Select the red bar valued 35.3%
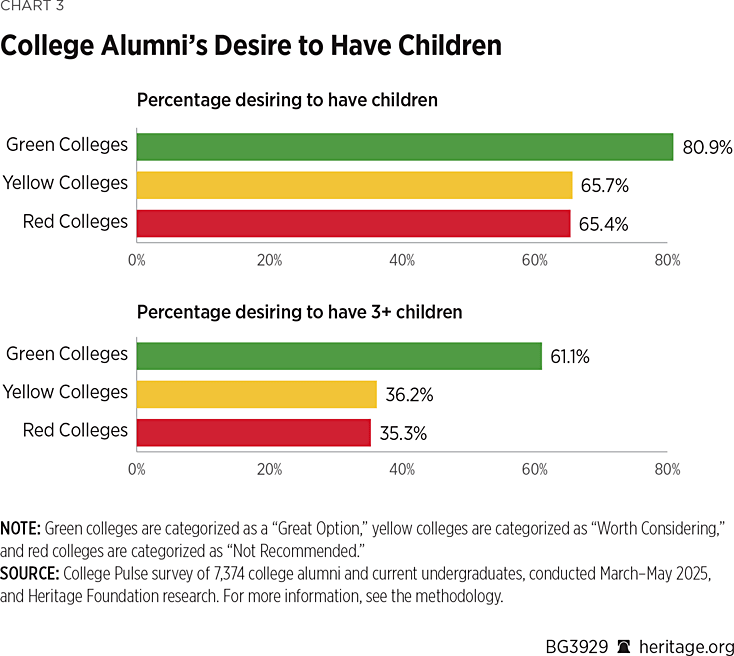734x656 pixels. click(253, 432)
